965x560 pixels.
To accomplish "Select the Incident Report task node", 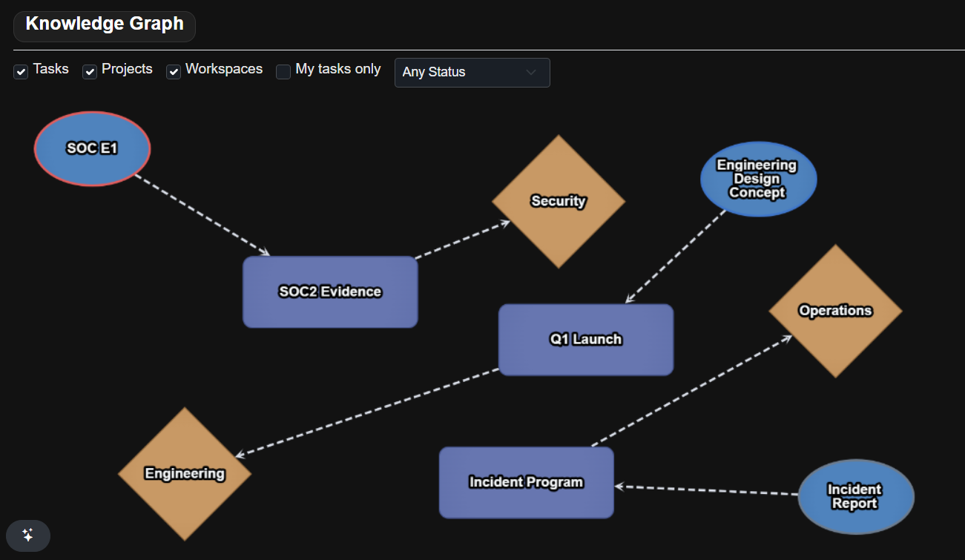I will point(855,496).
